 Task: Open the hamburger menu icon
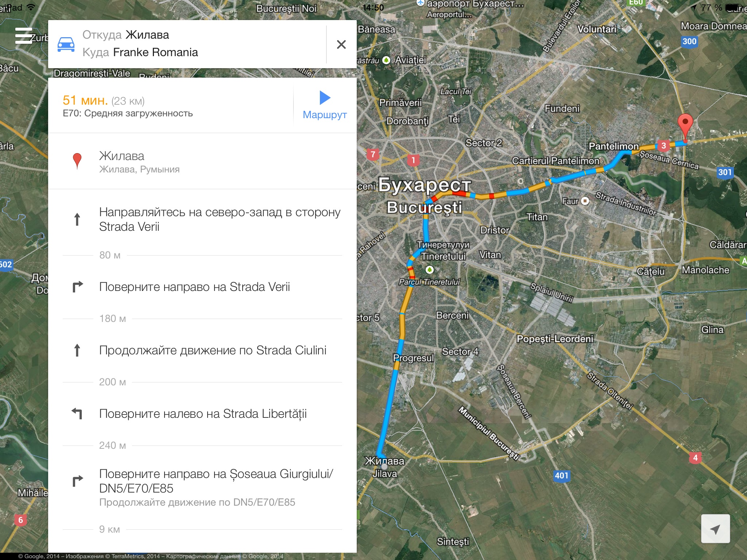point(24,36)
